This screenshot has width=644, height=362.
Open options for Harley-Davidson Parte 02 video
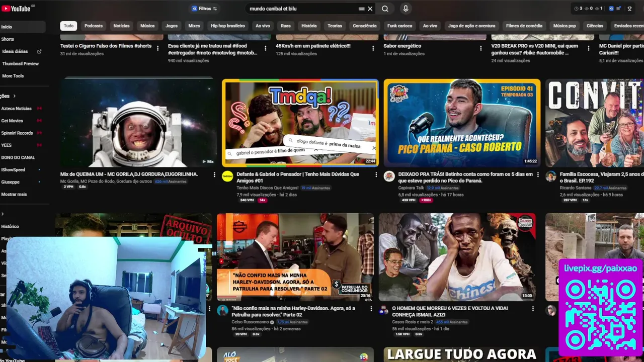(x=371, y=309)
